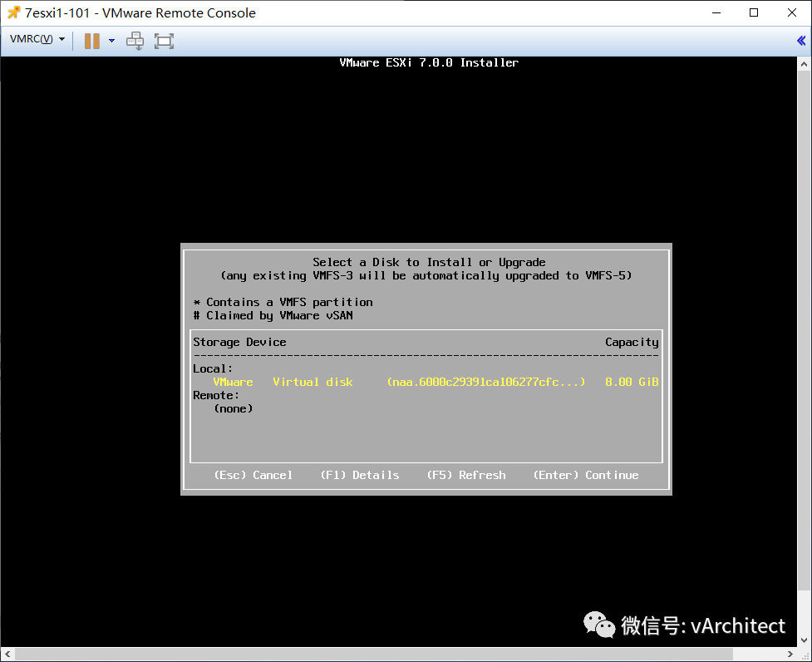Viewport: 812px width, 662px height.
Task: Click the 8.00 GiB capacity value
Action: (632, 382)
